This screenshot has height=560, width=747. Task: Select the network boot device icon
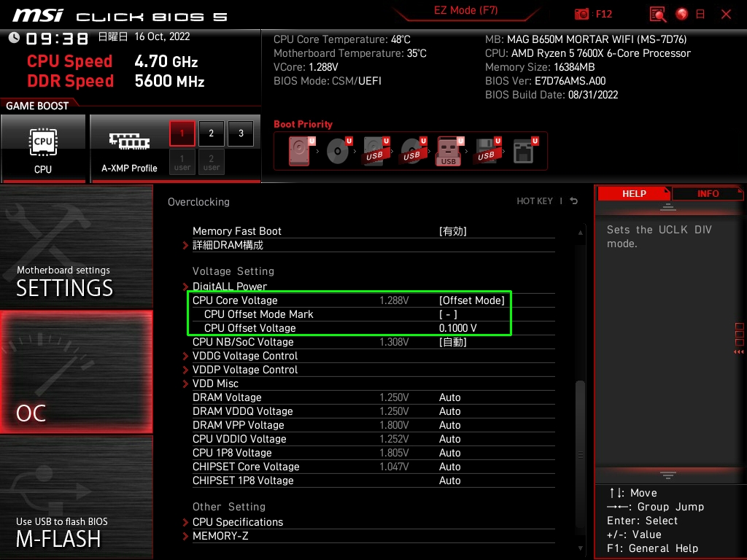(x=525, y=151)
